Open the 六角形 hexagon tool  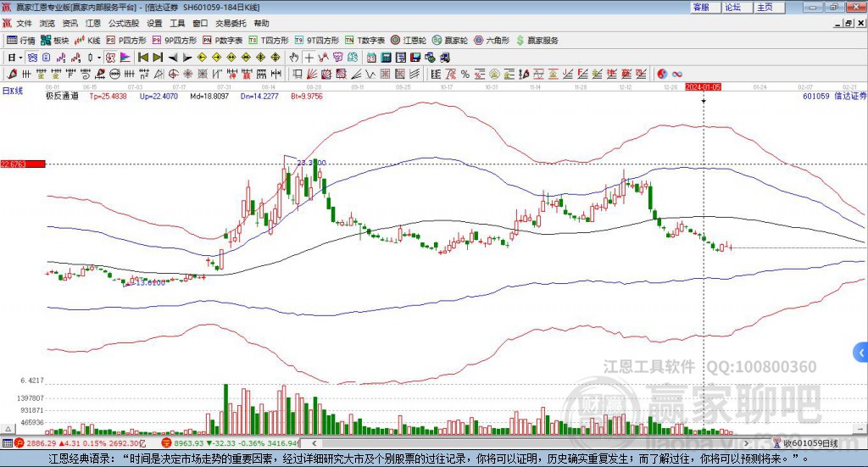(492, 41)
